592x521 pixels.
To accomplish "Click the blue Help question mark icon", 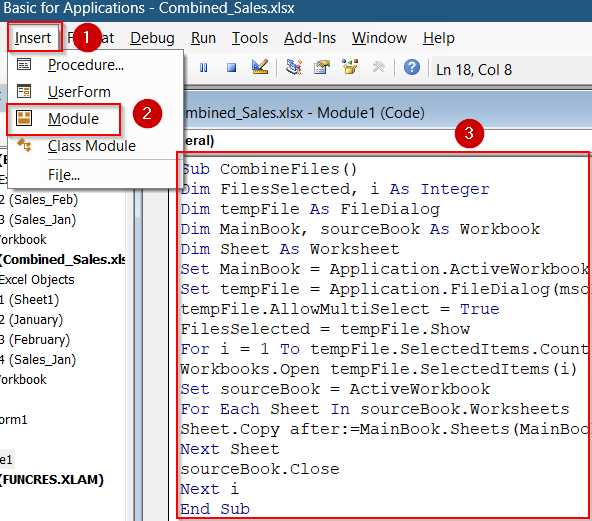I will click(412, 67).
